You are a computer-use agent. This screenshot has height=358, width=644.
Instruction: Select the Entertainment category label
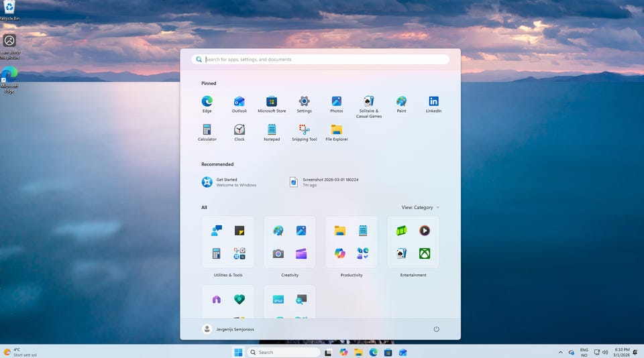point(413,275)
